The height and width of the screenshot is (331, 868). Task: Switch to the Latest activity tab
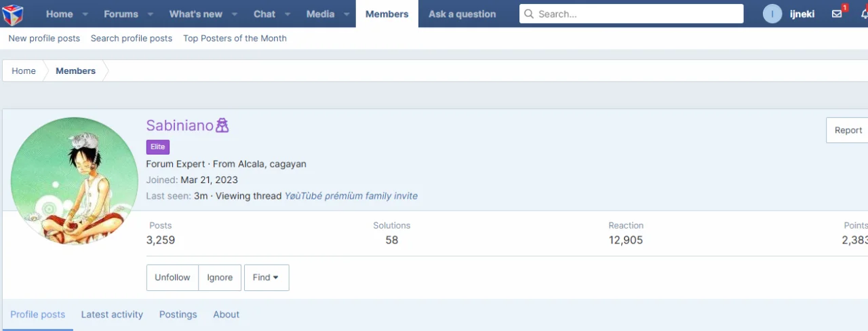[x=112, y=314]
